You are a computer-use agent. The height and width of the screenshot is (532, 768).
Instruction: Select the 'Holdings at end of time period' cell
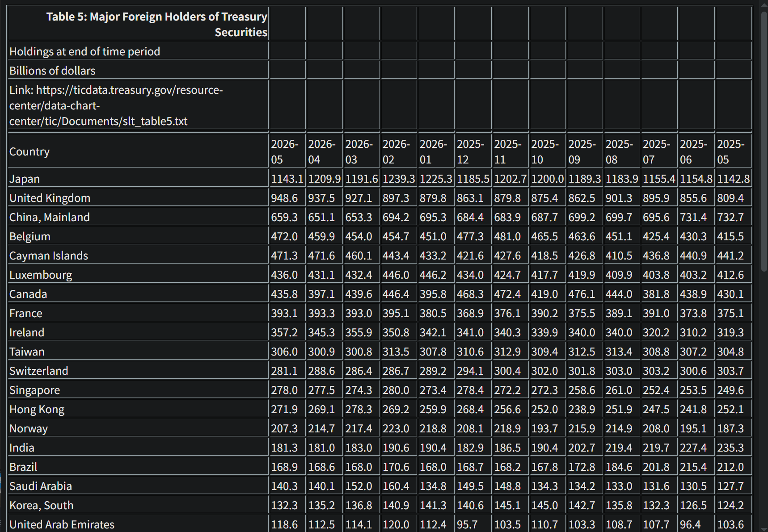tap(138, 51)
